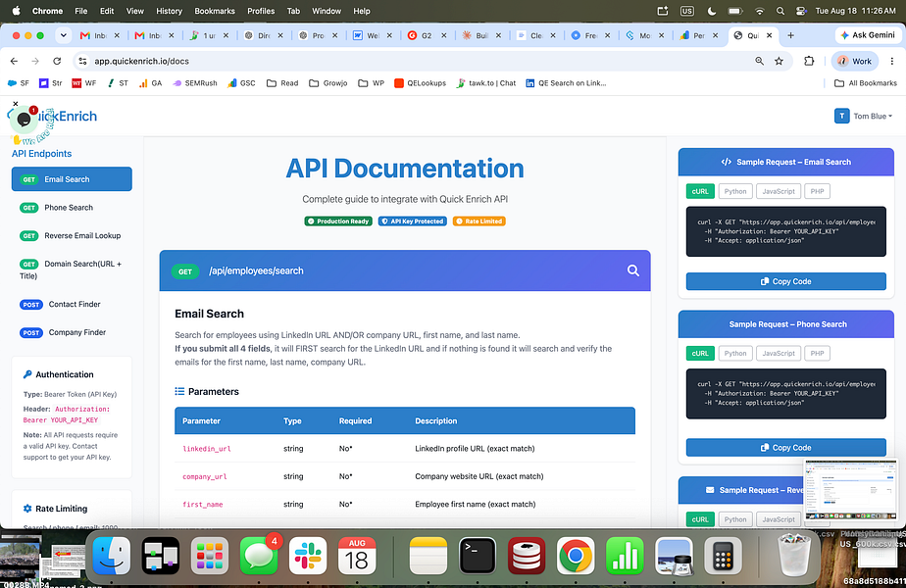Click the QuickEnrich logo
The width and height of the screenshot is (906, 588).
click(x=55, y=116)
